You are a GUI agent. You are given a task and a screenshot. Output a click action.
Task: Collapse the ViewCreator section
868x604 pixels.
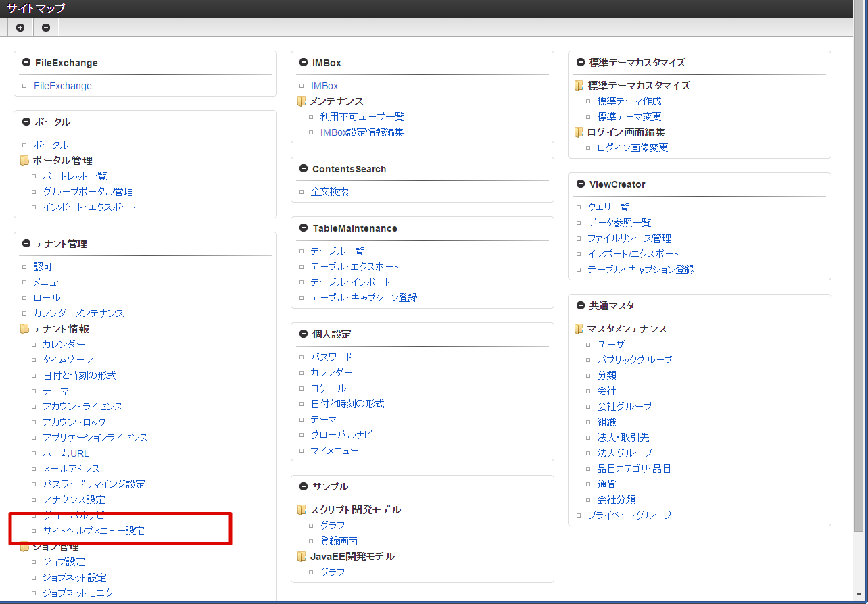click(581, 184)
